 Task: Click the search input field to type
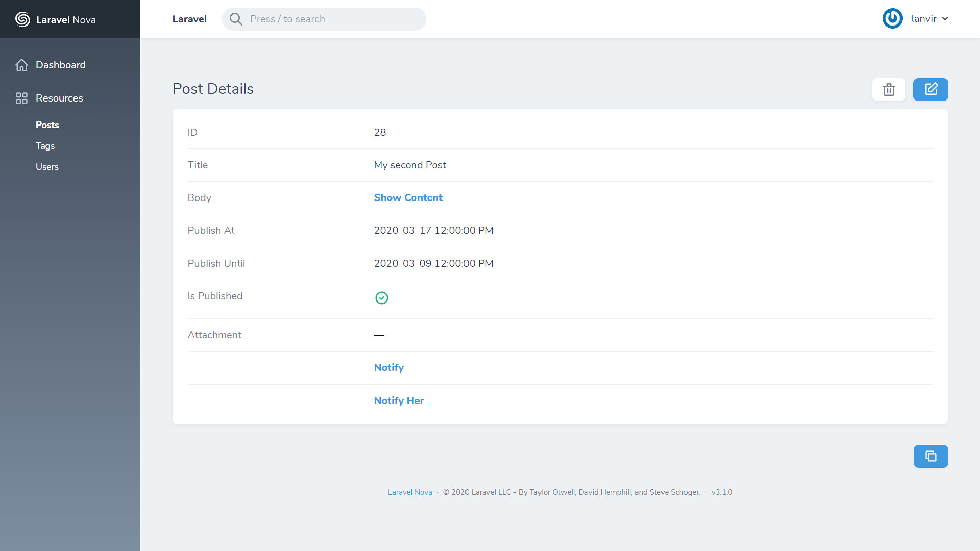point(324,19)
